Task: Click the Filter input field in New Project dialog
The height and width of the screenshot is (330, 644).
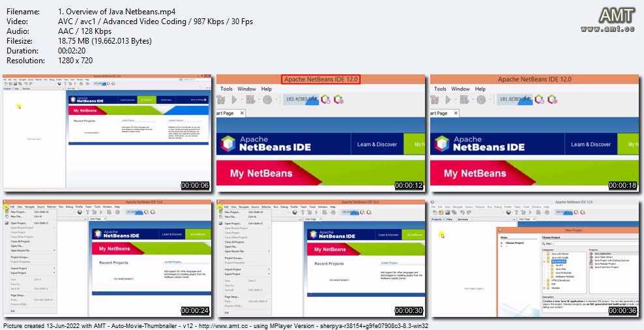Action: click(x=596, y=244)
